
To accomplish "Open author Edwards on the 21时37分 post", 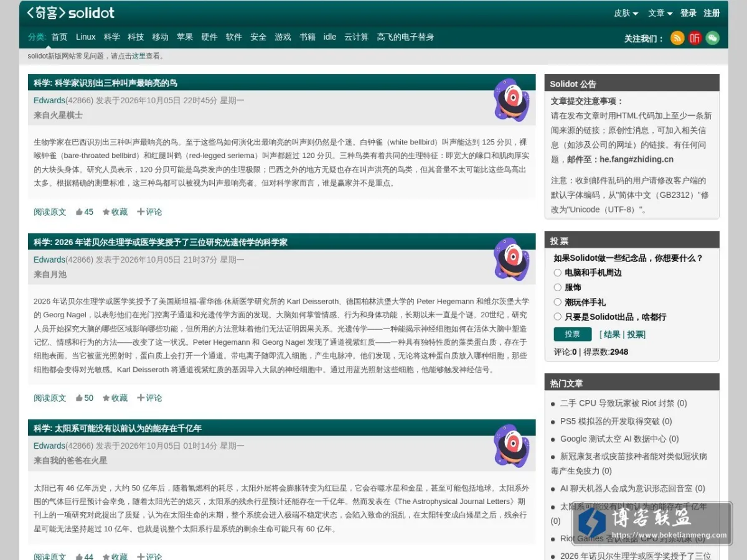I will 49,259.
